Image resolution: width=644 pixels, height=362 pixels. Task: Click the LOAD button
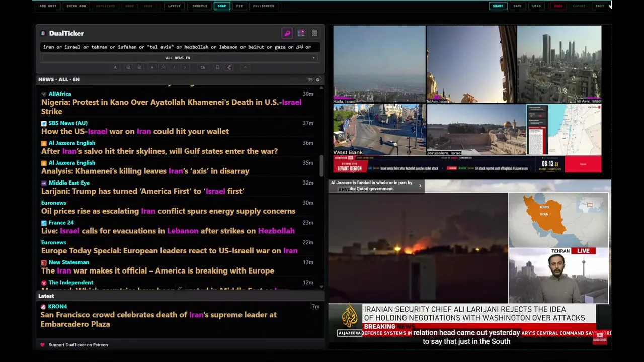click(x=536, y=6)
